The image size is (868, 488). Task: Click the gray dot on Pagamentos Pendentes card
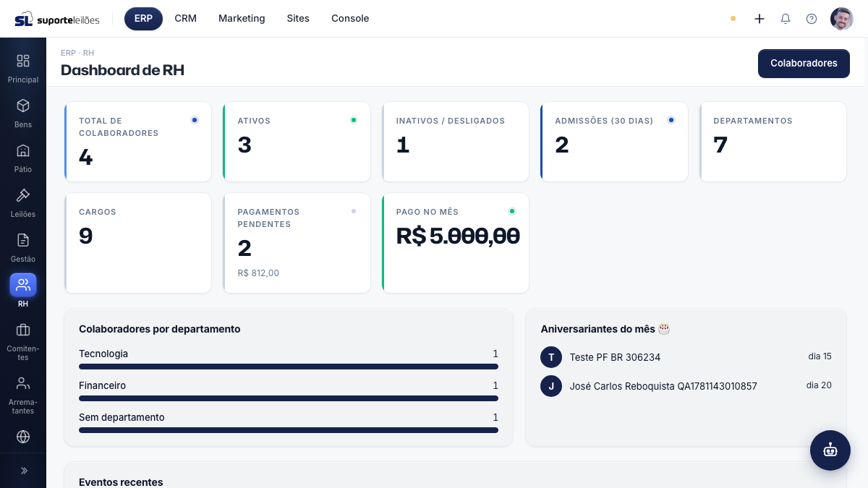tap(354, 211)
